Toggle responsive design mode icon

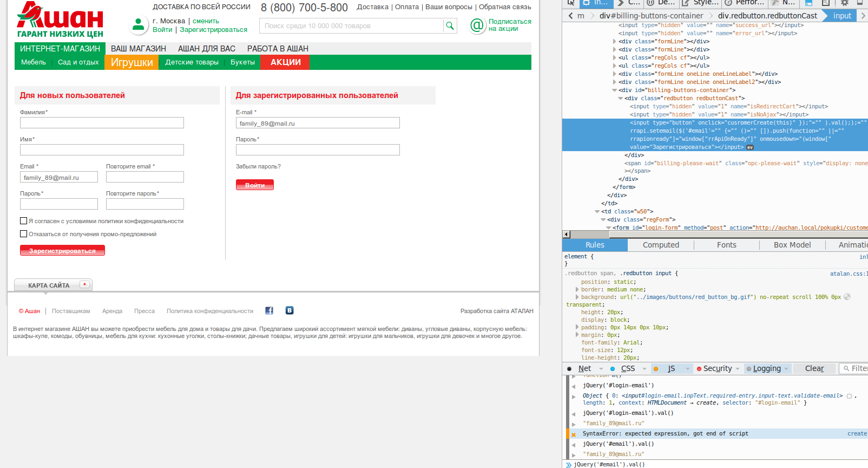pyautogui.click(x=826, y=3)
